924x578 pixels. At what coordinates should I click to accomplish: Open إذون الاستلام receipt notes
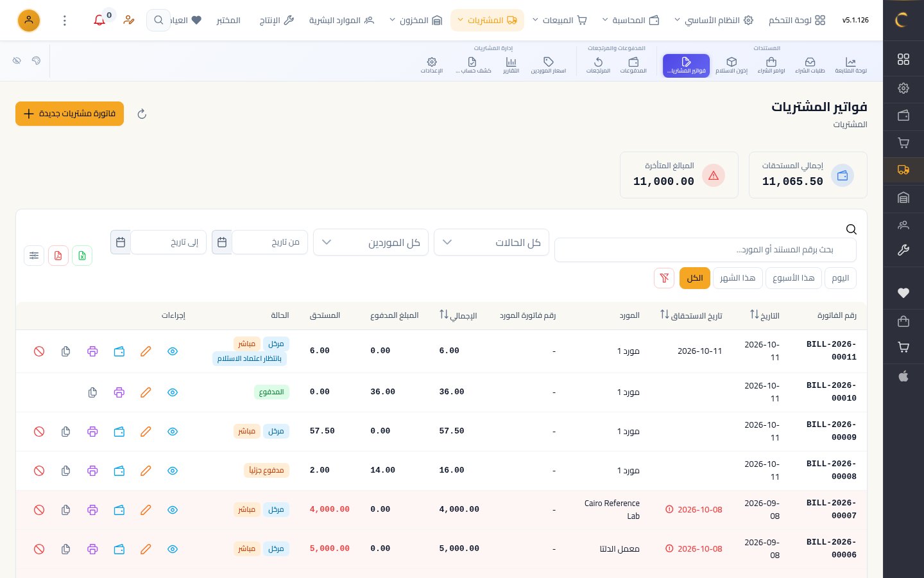[x=732, y=65]
